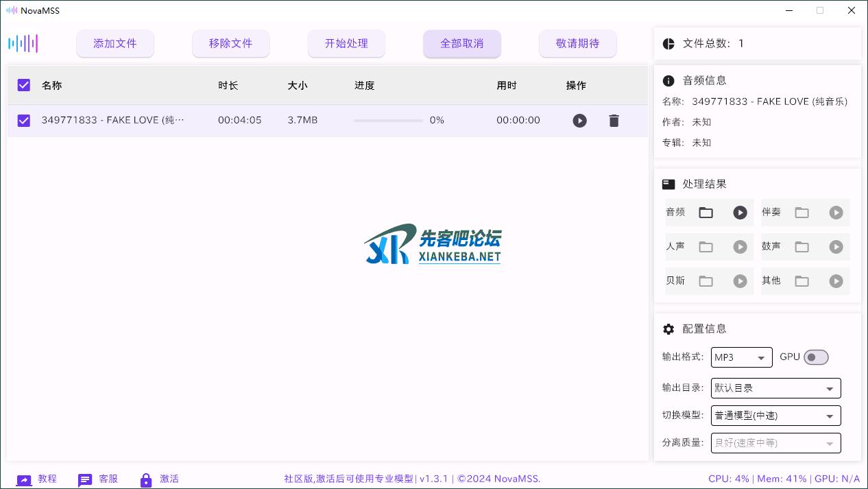Screen dimensions: 868x489
Task: Uncheck the FAKE LOVE row checkbox
Action: 23,120
